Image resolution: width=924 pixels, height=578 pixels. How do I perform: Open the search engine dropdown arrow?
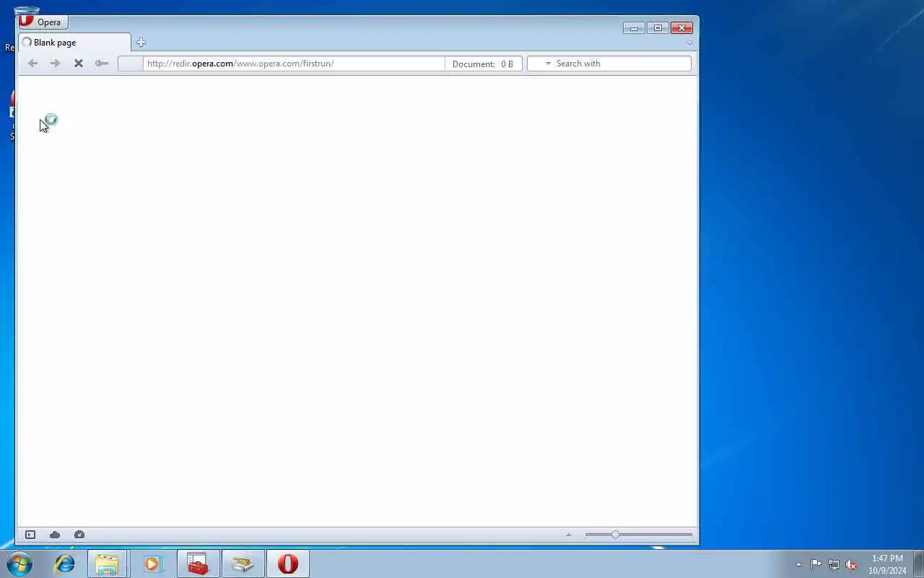tap(548, 64)
